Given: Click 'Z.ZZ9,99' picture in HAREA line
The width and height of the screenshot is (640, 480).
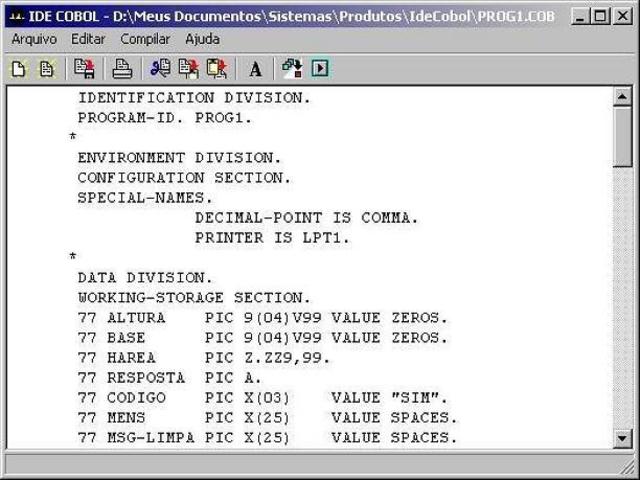Looking at the screenshot, I should 282,358.
